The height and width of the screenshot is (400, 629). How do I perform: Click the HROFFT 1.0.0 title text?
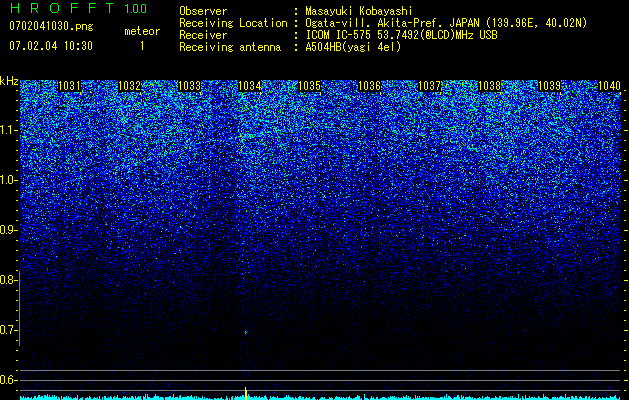pos(78,8)
